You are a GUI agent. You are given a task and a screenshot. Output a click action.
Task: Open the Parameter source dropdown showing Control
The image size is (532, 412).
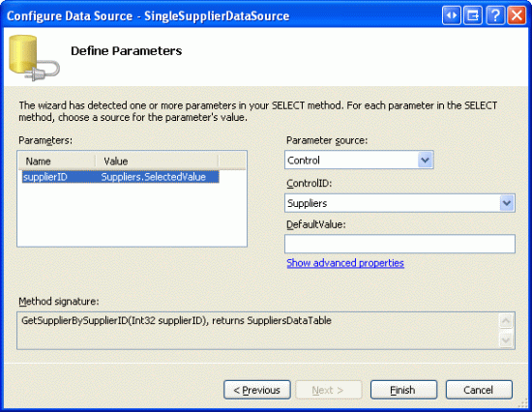(359, 160)
